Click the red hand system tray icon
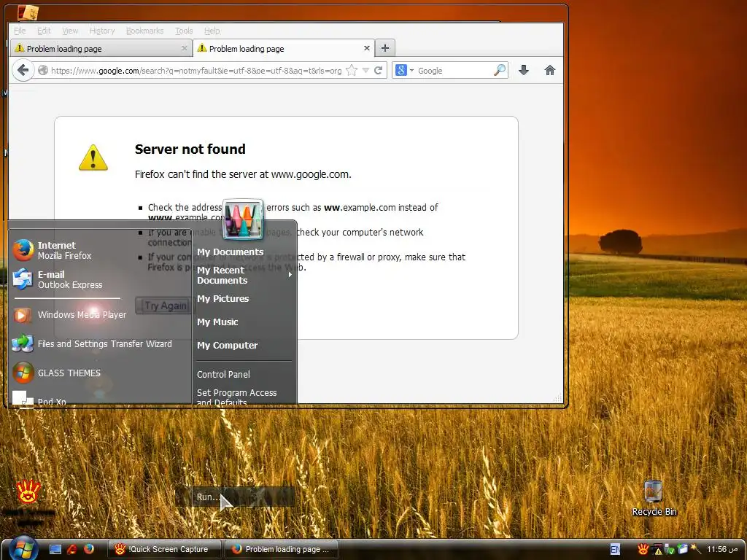The height and width of the screenshot is (560, 747). (x=643, y=549)
